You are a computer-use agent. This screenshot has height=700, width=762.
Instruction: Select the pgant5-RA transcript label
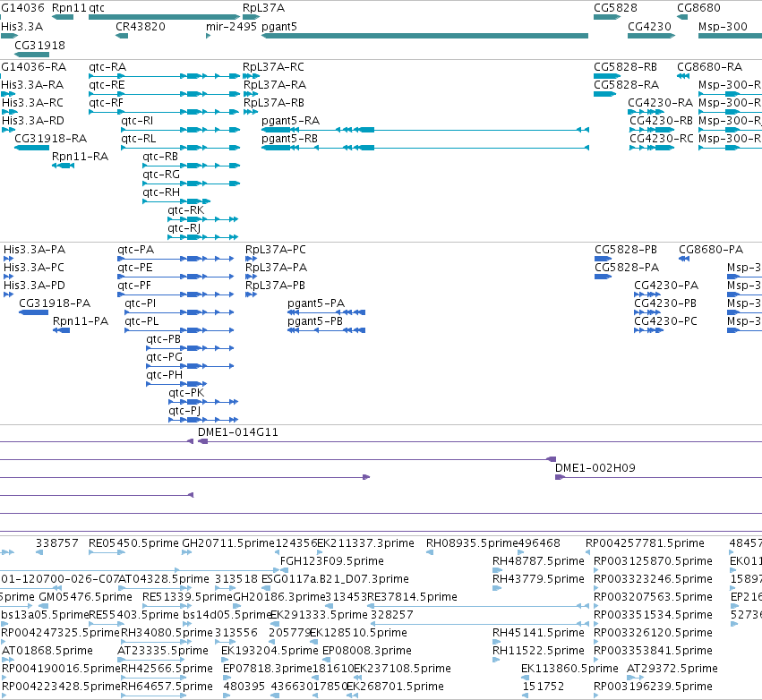tap(291, 121)
